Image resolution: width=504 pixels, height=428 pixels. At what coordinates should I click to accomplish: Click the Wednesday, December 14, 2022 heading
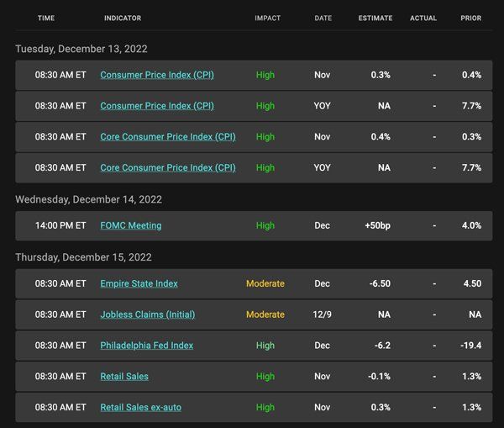[x=88, y=199]
